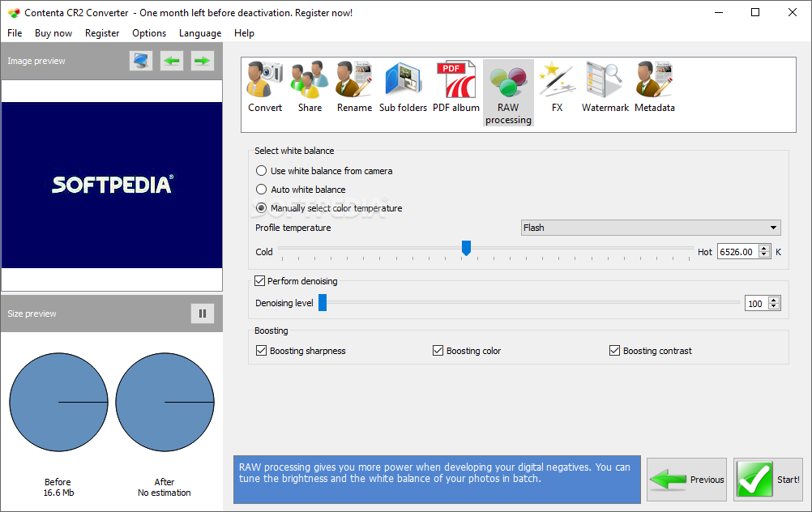Open the FX effects step

[x=558, y=87]
